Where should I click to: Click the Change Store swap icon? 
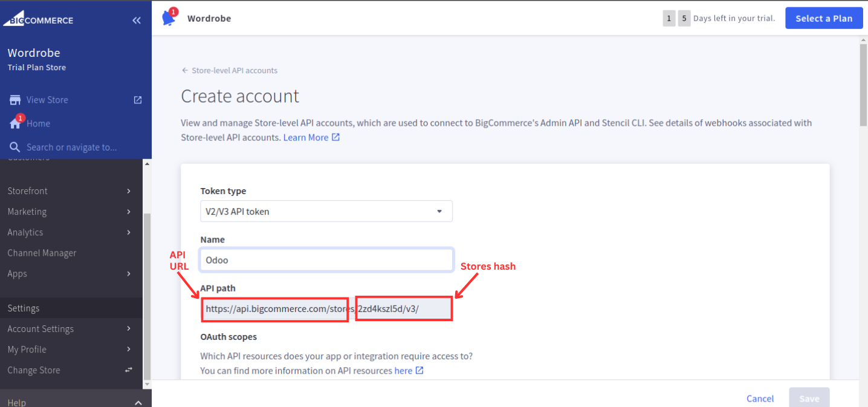(129, 370)
